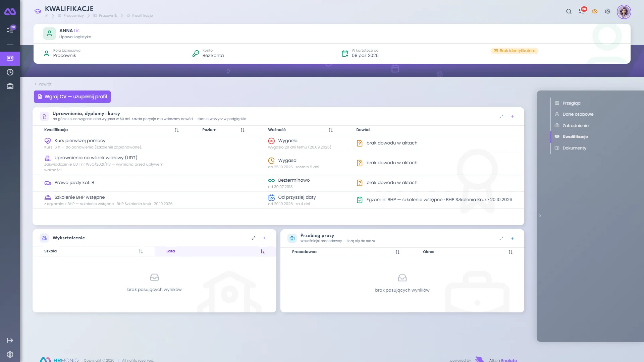Select Dokumenty in right navigation
This screenshot has width=644, height=362.
click(571, 148)
